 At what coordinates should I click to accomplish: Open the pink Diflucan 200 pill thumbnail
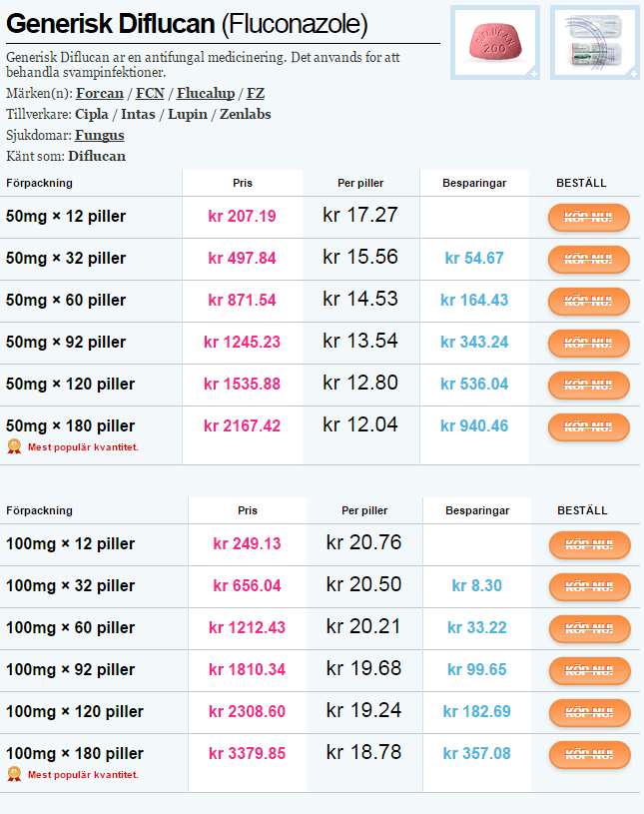[x=495, y=42]
